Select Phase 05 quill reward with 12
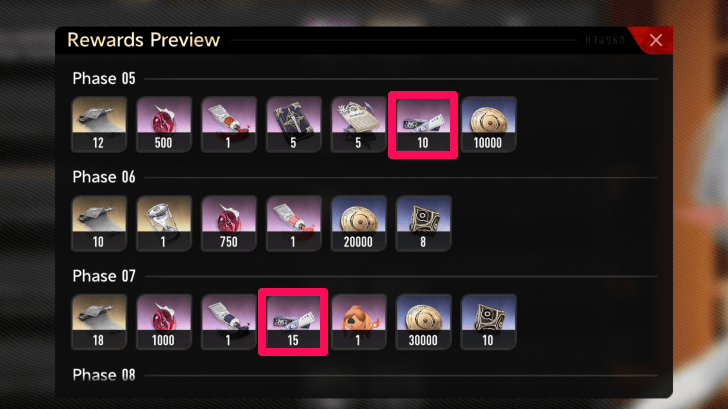Screen dimensions: 728x409 (99, 124)
